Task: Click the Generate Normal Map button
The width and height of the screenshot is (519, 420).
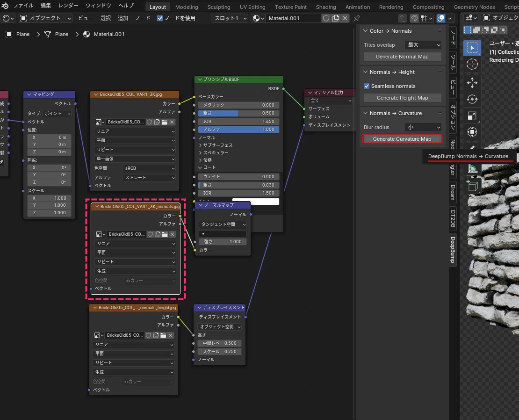Action: pyautogui.click(x=402, y=57)
